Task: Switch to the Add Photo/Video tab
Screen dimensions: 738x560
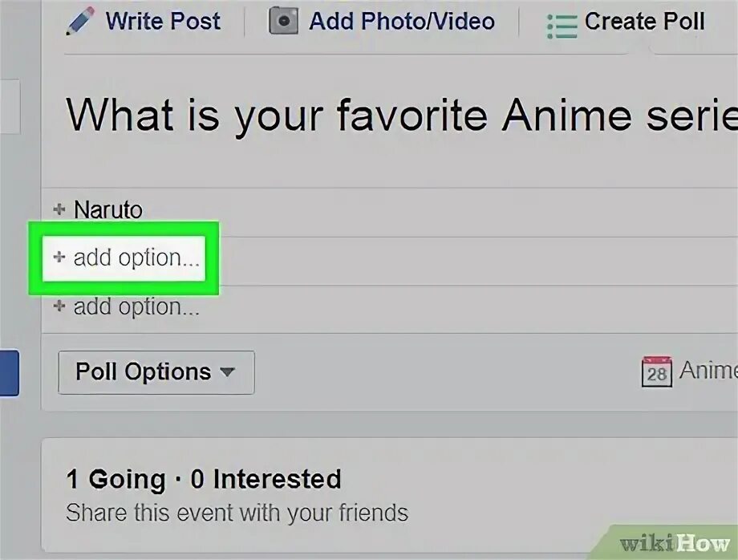Action: (x=382, y=21)
